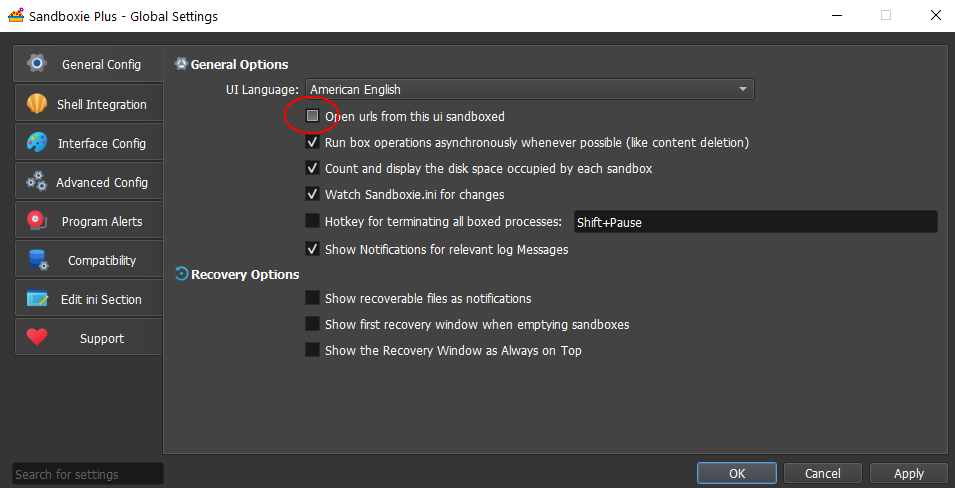The height and width of the screenshot is (488, 955).
Task: Close the Global Settings window
Action: click(x=936, y=16)
